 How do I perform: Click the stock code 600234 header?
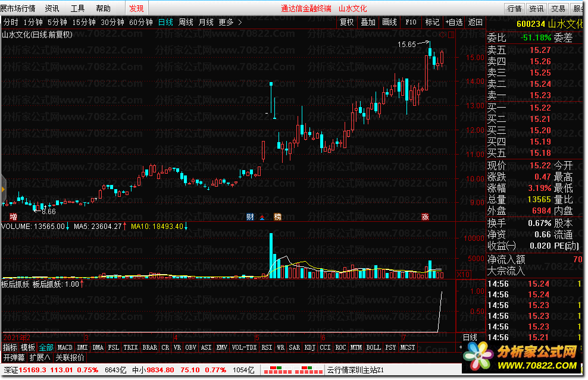click(531, 24)
